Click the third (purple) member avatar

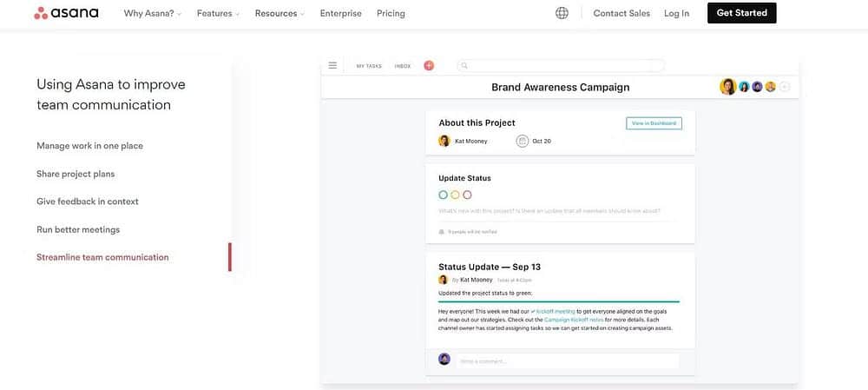point(757,87)
